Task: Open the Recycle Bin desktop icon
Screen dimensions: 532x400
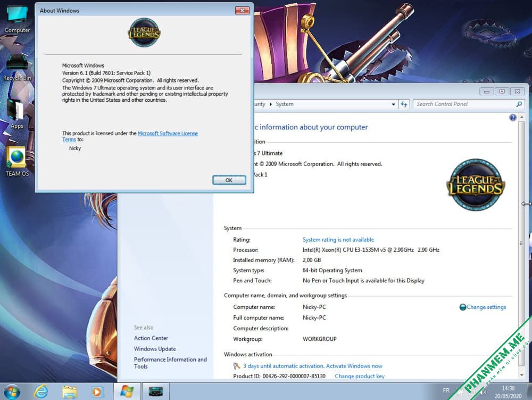Action: [x=17, y=68]
